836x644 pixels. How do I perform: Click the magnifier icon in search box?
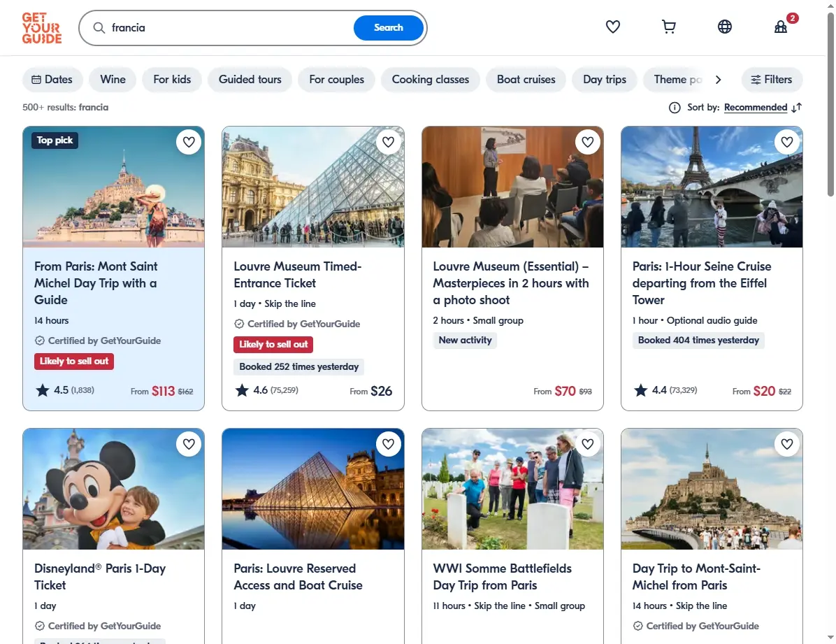click(99, 28)
